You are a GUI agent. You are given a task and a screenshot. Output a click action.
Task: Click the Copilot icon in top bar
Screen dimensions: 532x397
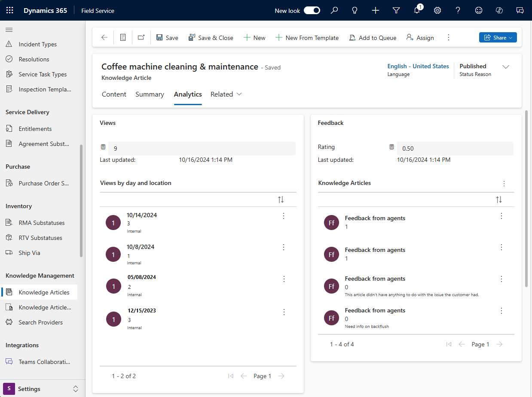[x=499, y=10]
